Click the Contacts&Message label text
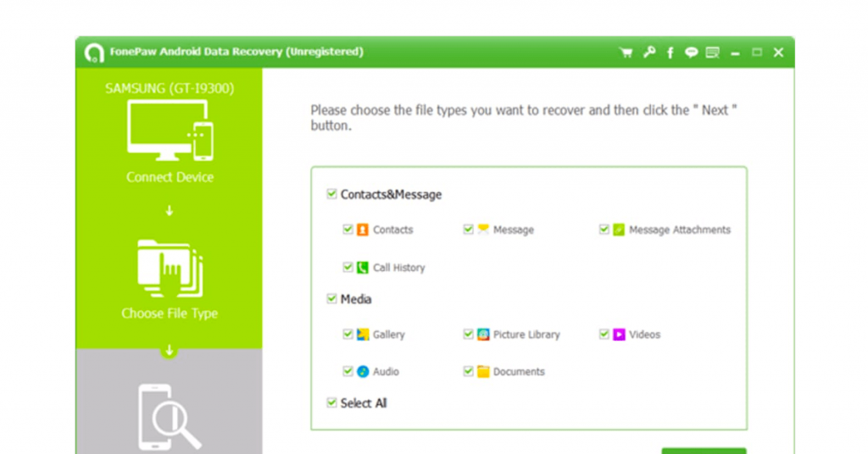The width and height of the screenshot is (868, 454). point(391,195)
